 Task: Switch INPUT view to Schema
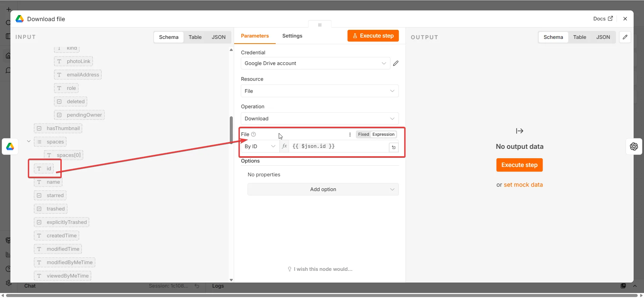click(x=169, y=37)
